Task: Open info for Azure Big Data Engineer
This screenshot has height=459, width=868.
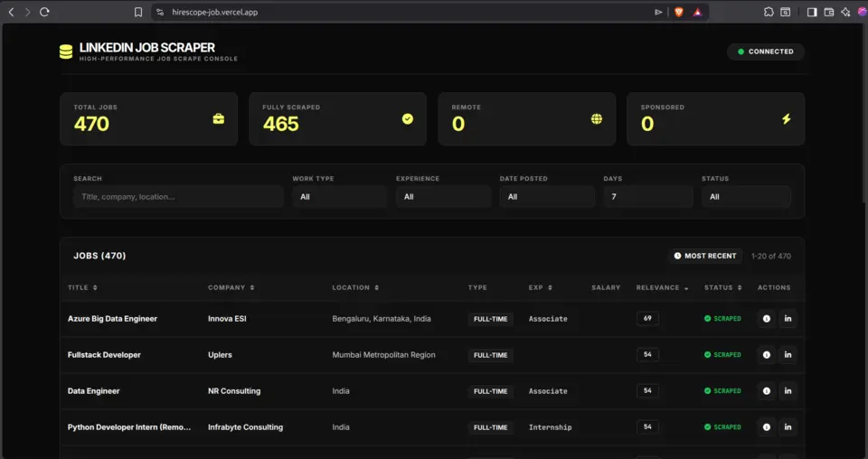Action: click(x=766, y=319)
